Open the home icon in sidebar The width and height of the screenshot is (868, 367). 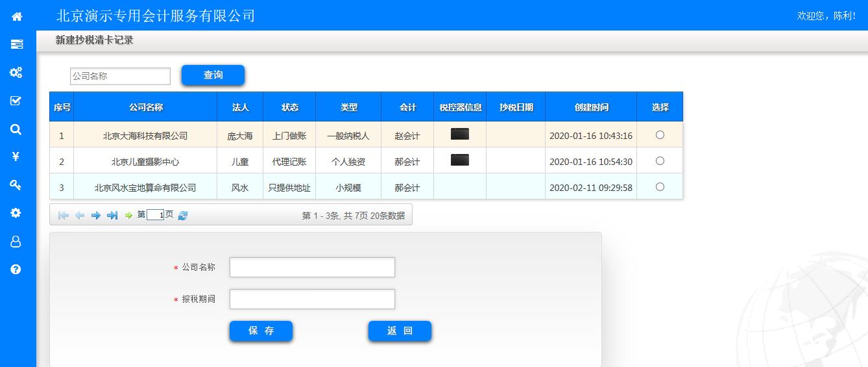(17, 16)
